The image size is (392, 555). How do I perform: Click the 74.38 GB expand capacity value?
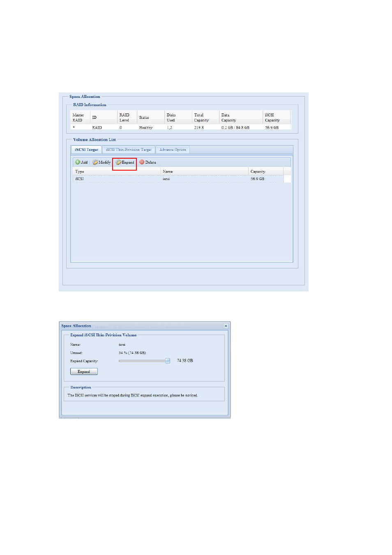click(x=185, y=361)
